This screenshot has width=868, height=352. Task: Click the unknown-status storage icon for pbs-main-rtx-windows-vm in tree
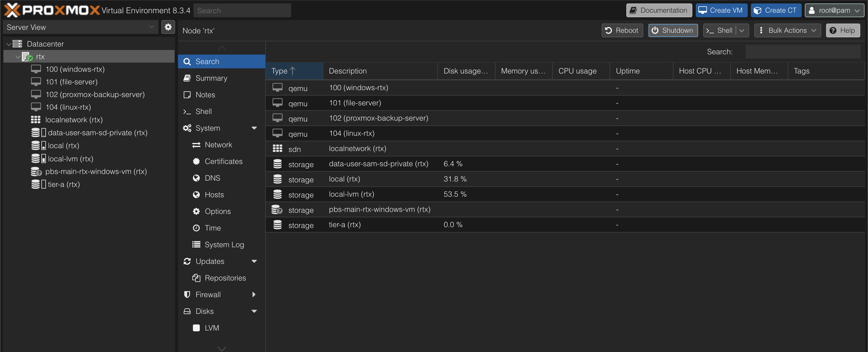36,172
